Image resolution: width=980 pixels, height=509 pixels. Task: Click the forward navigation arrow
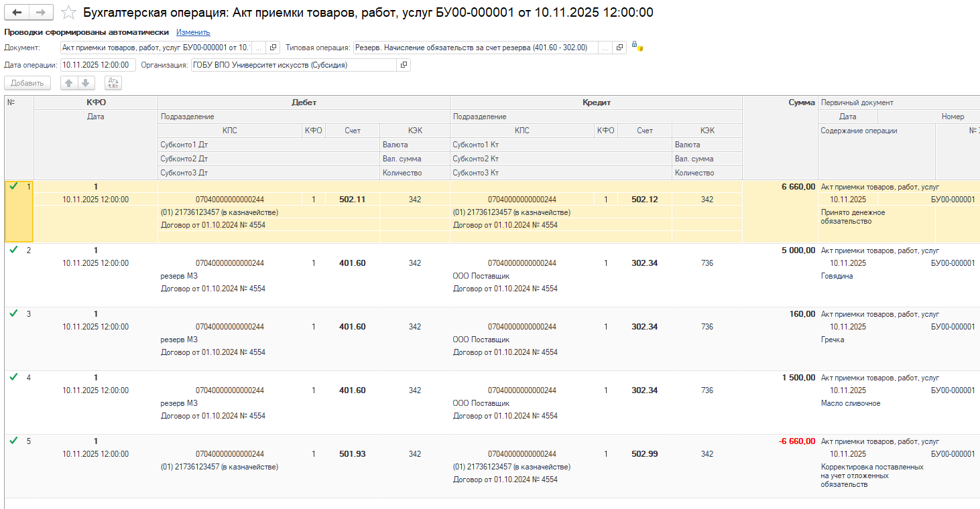[40, 13]
